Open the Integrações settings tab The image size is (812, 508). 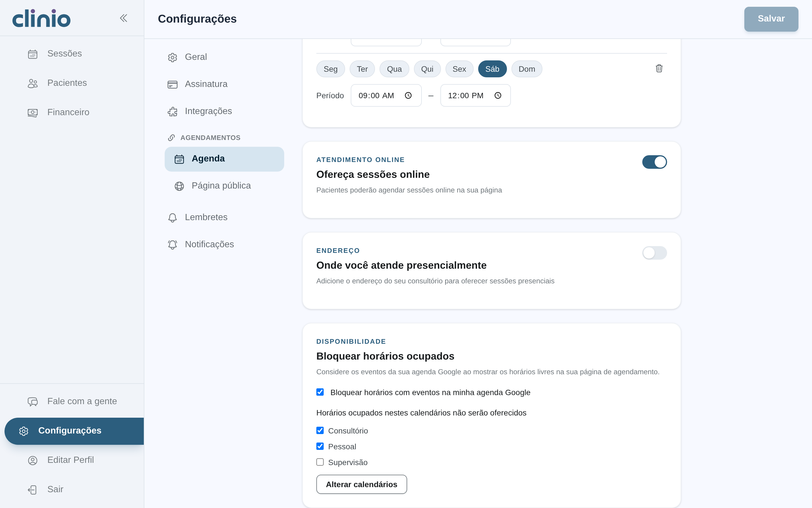(x=224, y=111)
